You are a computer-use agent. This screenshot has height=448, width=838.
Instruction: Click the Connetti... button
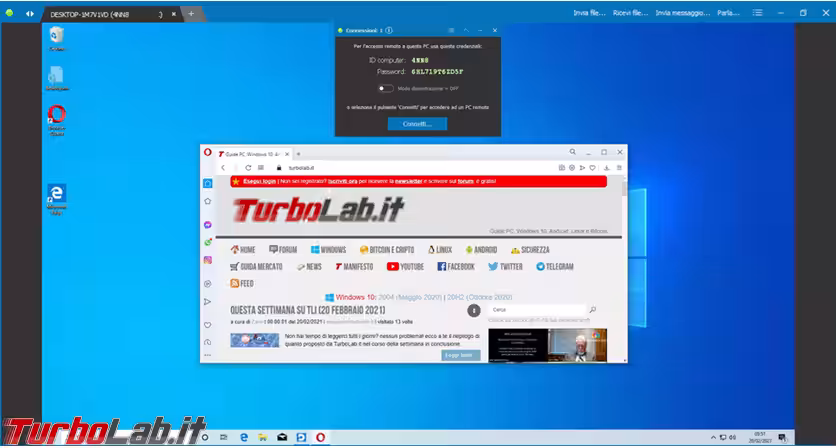tap(417, 124)
